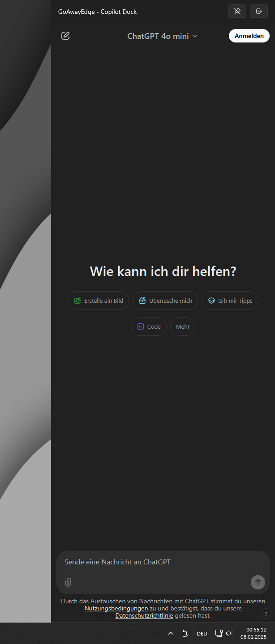275x644 pixels.
Task: Open the Datenschutzrichtlinie link
Action: pyautogui.click(x=144, y=616)
